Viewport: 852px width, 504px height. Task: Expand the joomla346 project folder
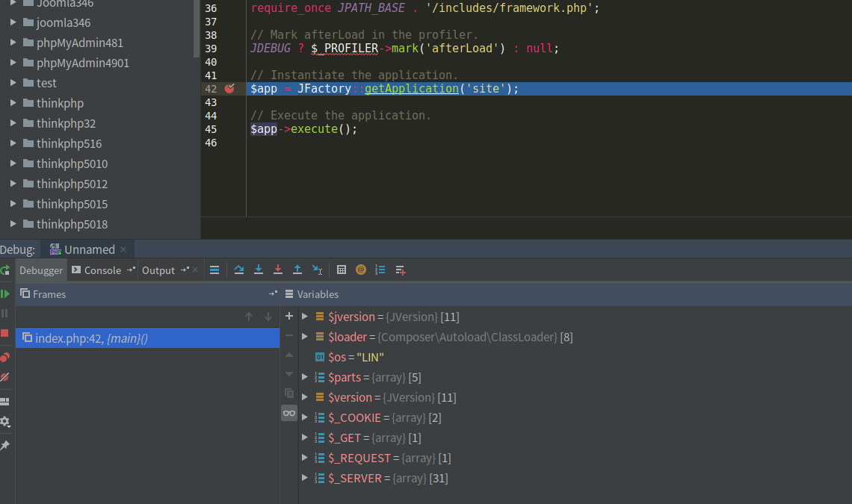11,22
